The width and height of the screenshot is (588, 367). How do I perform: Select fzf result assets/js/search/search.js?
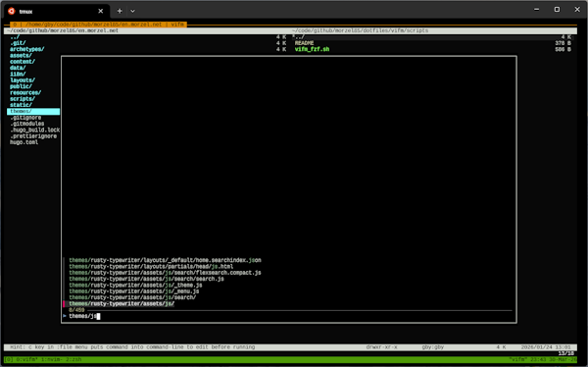pos(147,279)
